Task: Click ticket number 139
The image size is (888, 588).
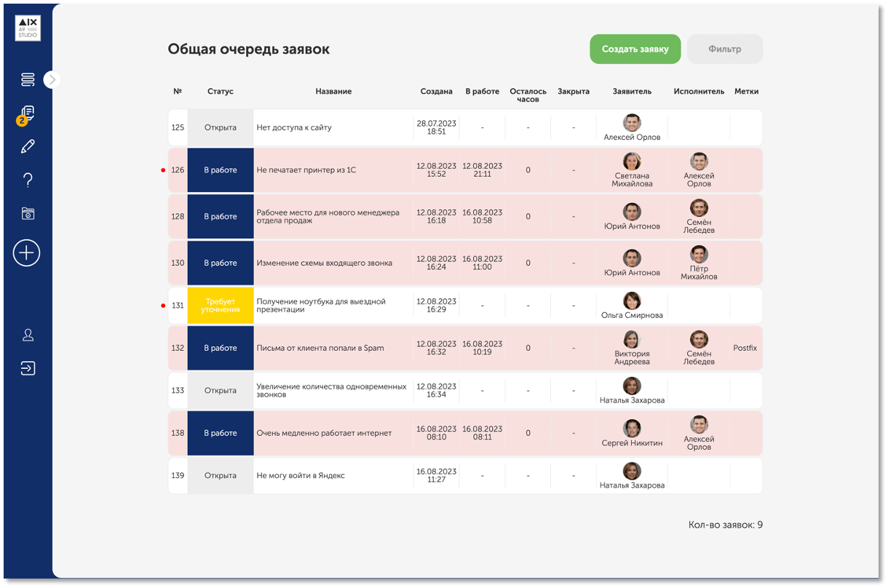Action: click(x=178, y=476)
